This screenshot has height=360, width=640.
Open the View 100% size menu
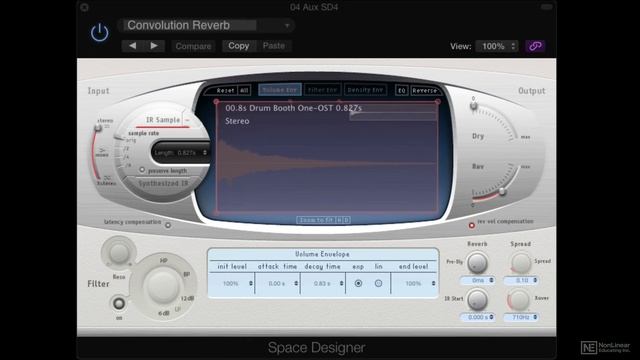497,46
